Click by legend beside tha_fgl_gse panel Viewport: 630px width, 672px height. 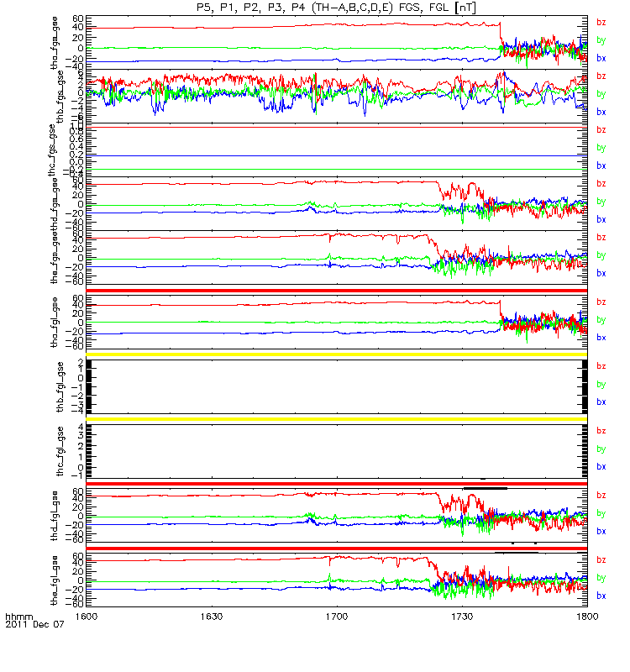(x=601, y=320)
